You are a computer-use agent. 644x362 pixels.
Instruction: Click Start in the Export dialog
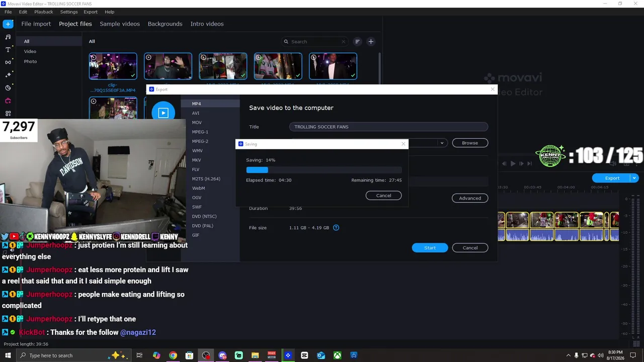[430, 248]
